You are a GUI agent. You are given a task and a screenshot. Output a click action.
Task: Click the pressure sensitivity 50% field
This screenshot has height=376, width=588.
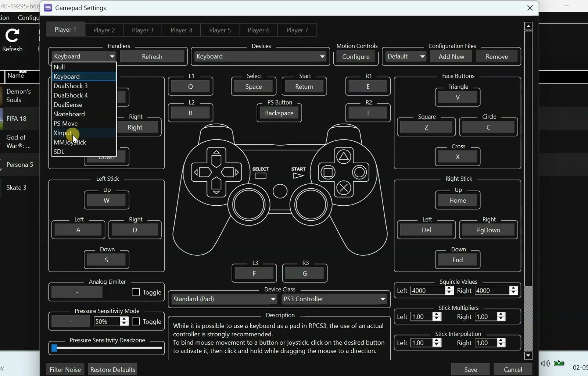tap(107, 322)
